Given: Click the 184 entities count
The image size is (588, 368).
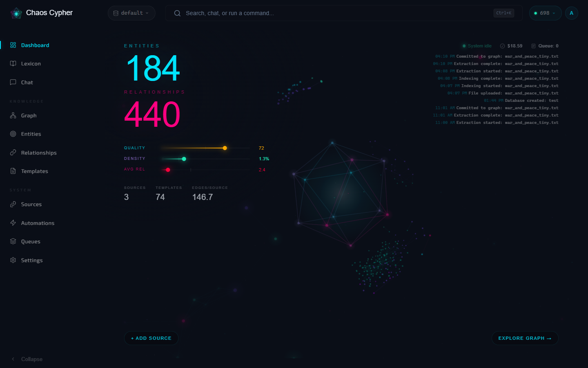Looking at the screenshot, I should 153,68.
